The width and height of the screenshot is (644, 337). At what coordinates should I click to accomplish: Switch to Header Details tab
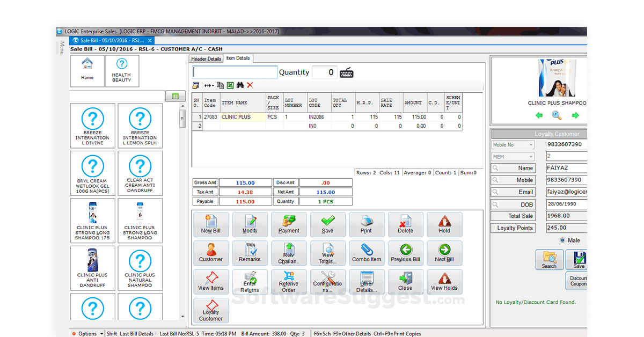coord(206,58)
